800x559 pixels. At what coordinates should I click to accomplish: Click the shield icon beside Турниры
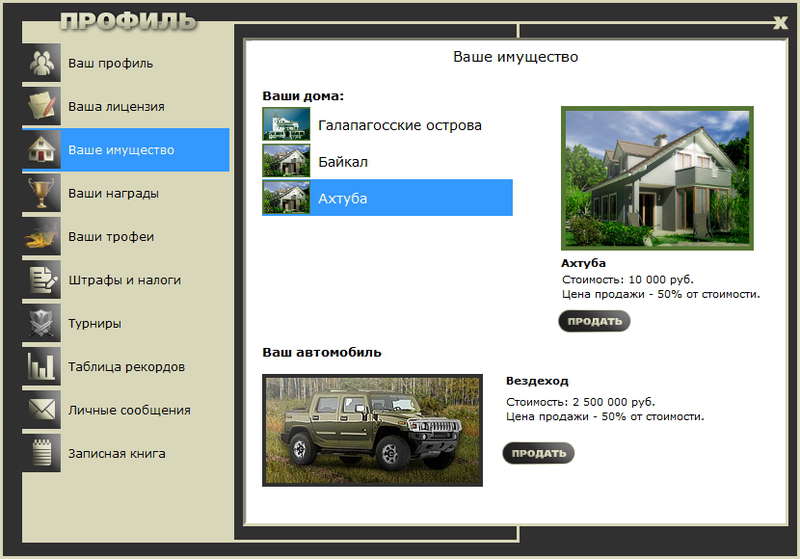tap(41, 323)
